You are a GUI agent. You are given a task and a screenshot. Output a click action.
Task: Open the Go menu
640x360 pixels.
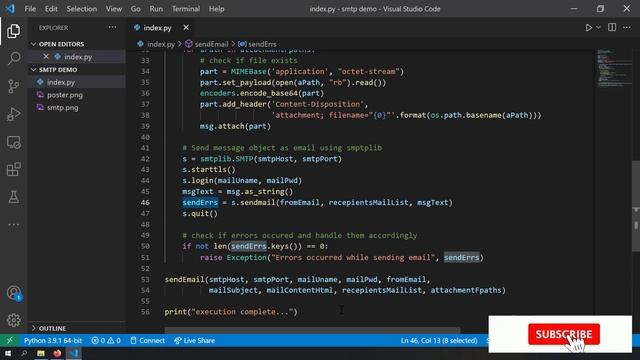coord(136,9)
